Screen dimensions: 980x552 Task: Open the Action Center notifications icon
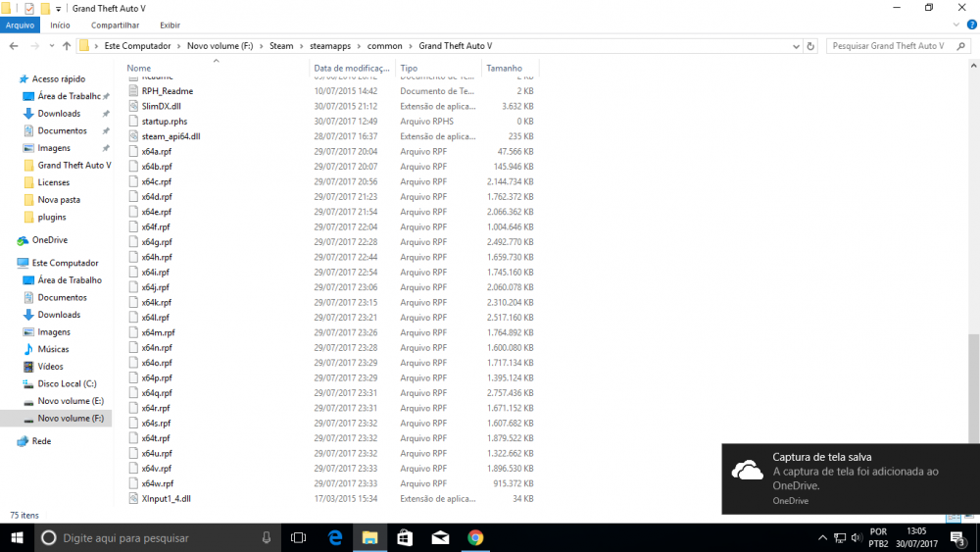958,537
